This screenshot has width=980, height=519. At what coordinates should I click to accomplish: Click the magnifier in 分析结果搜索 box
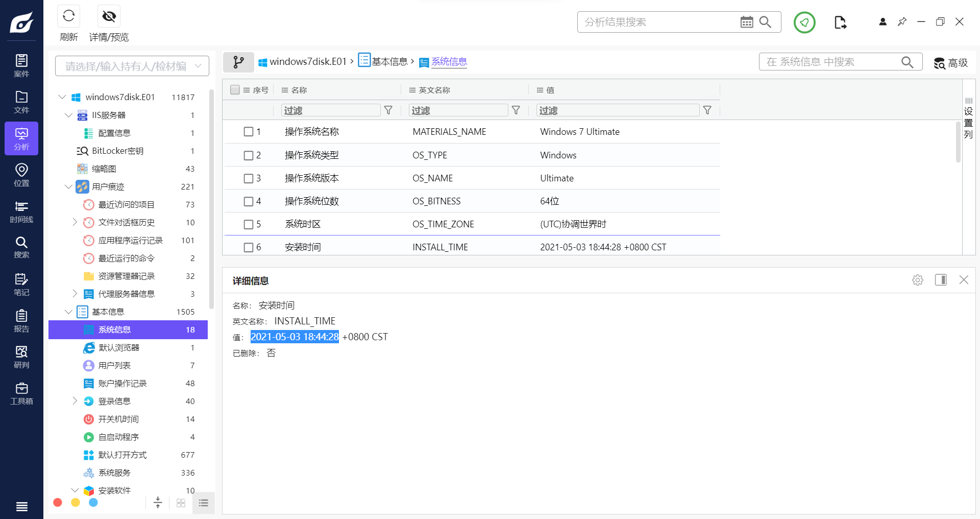pos(765,22)
